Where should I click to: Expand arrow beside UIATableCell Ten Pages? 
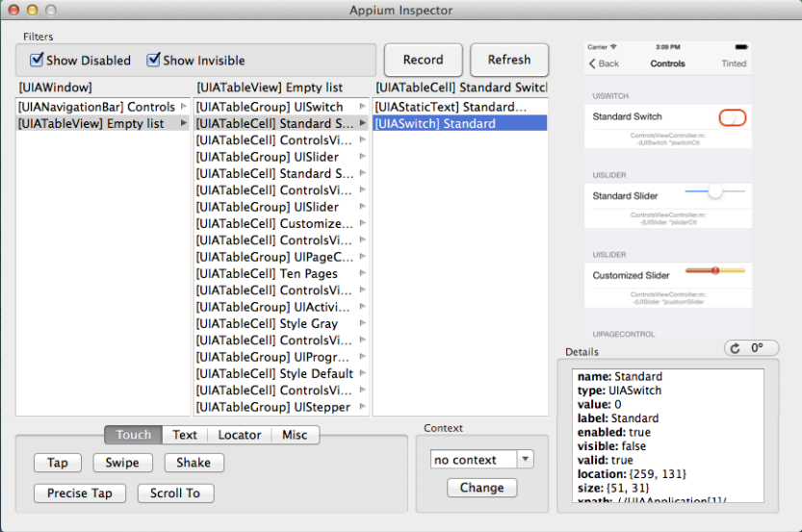[363, 273]
